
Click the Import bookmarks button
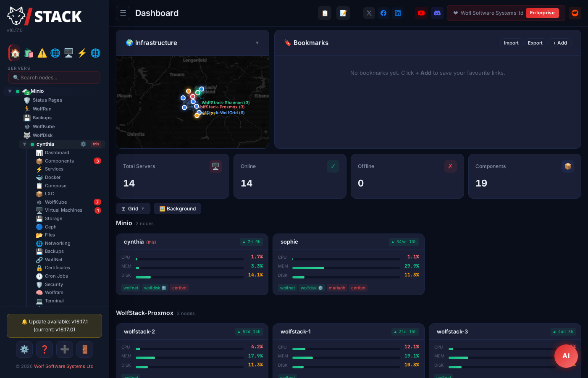pyautogui.click(x=511, y=43)
